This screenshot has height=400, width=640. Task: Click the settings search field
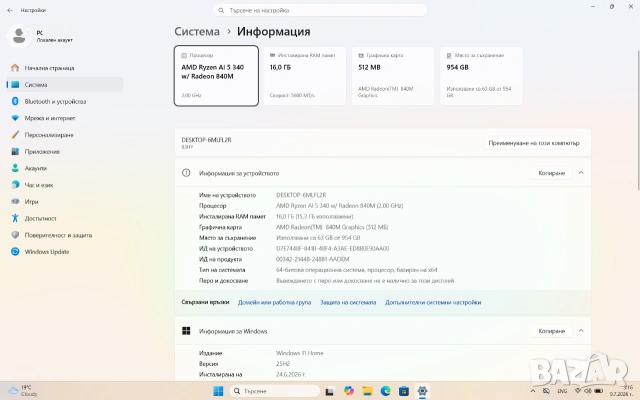coord(320,10)
